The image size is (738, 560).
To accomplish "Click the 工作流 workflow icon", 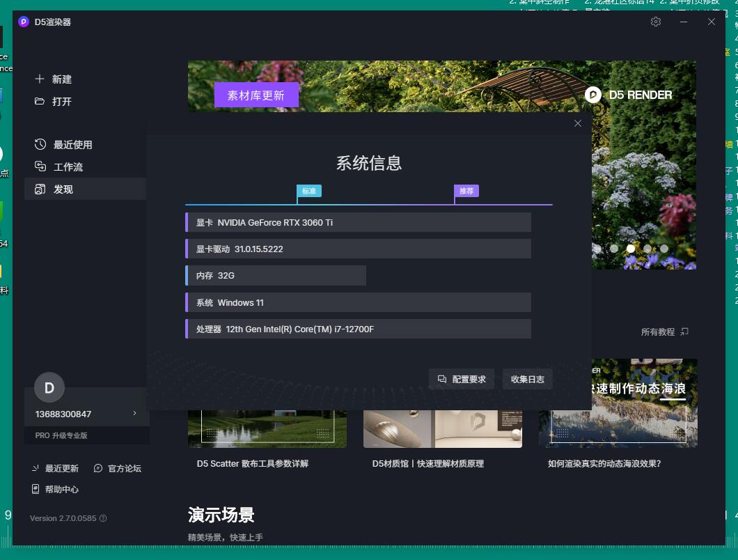I will [x=40, y=166].
